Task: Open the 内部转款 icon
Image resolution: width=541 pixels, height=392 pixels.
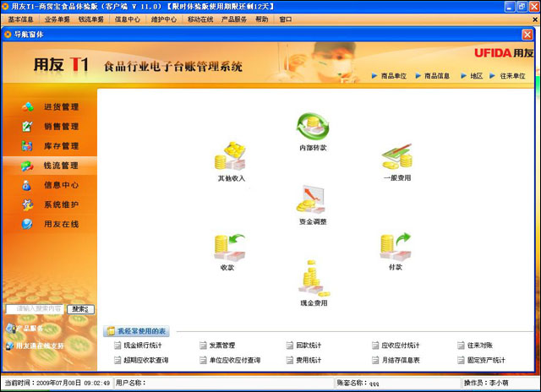Action: pyautogui.click(x=313, y=126)
